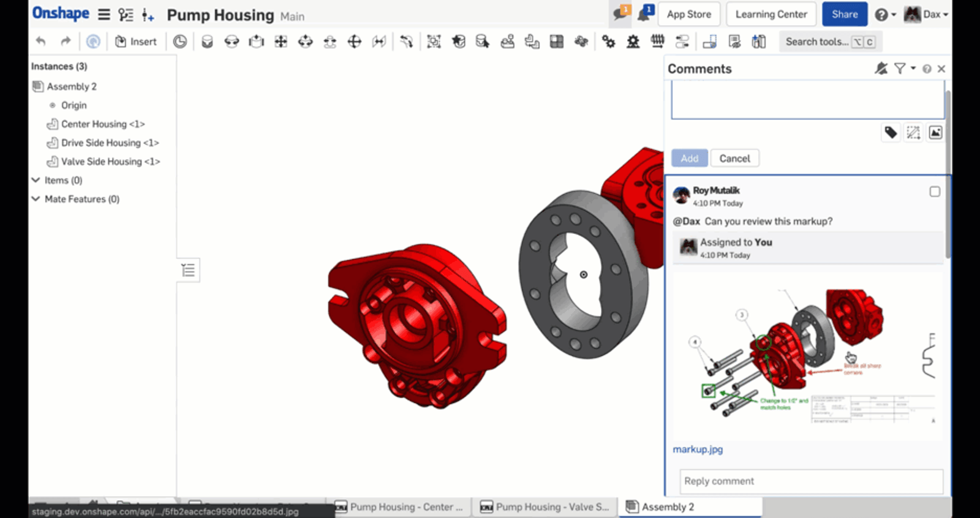Click the attach image icon in Comments
The width and height of the screenshot is (980, 518).
[935, 132]
